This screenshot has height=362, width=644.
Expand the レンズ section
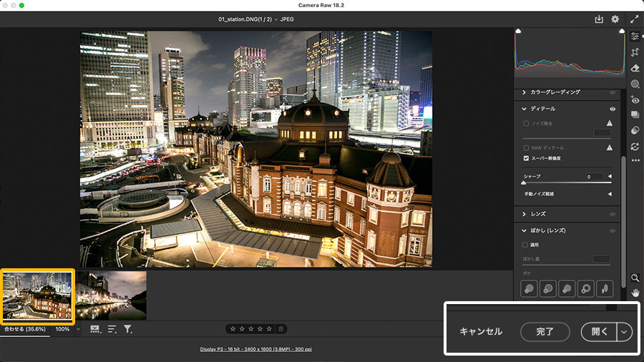click(x=524, y=214)
